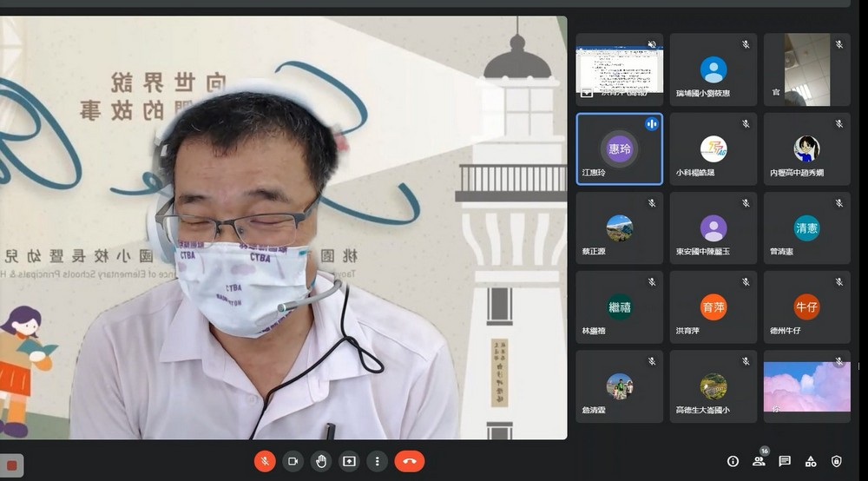Click muted mic icon on 小科楊皓晟 tile

pos(746,124)
